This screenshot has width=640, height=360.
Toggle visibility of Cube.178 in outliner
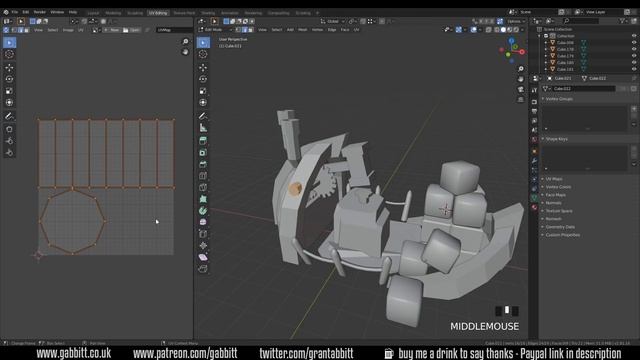click(x=634, y=49)
